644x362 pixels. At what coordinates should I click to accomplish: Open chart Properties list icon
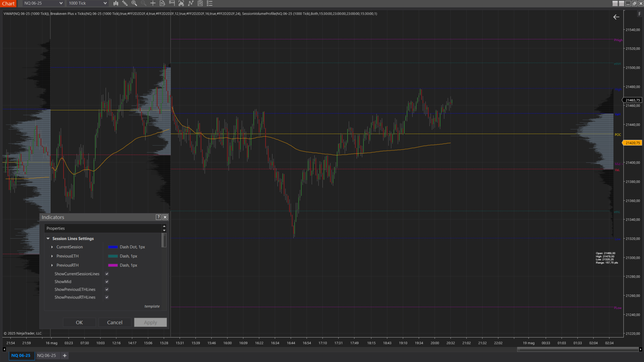click(209, 3)
